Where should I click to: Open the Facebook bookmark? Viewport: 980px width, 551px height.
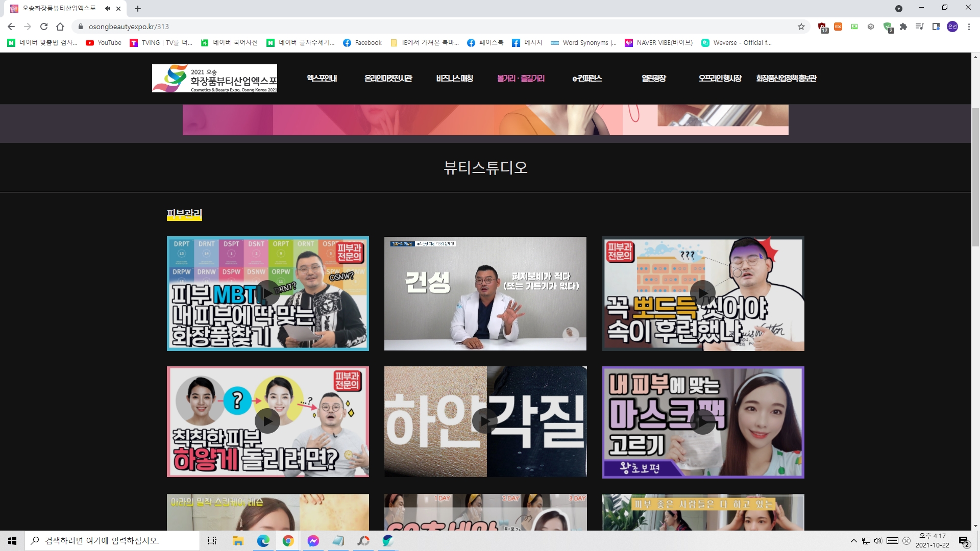(362, 43)
